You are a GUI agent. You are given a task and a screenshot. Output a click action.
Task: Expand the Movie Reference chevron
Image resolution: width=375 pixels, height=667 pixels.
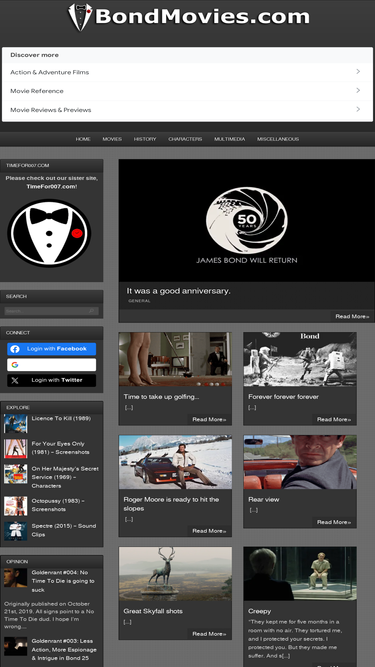click(358, 90)
